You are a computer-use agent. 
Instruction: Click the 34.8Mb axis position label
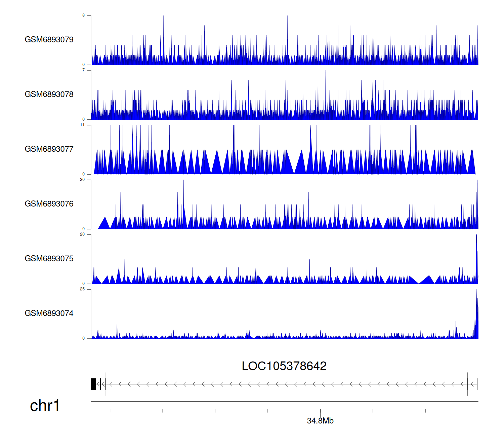[320, 421]
